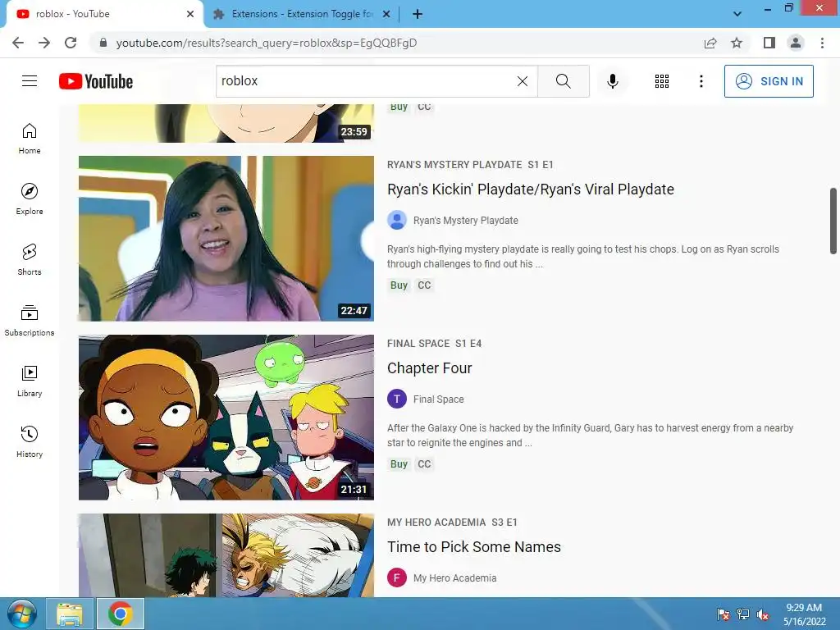Click the SIGN IN button
The image size is (840, 630).
768,81
